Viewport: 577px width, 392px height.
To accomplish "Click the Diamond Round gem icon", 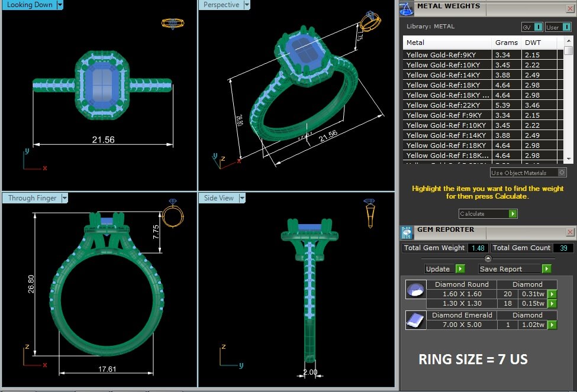I will 414,290.
